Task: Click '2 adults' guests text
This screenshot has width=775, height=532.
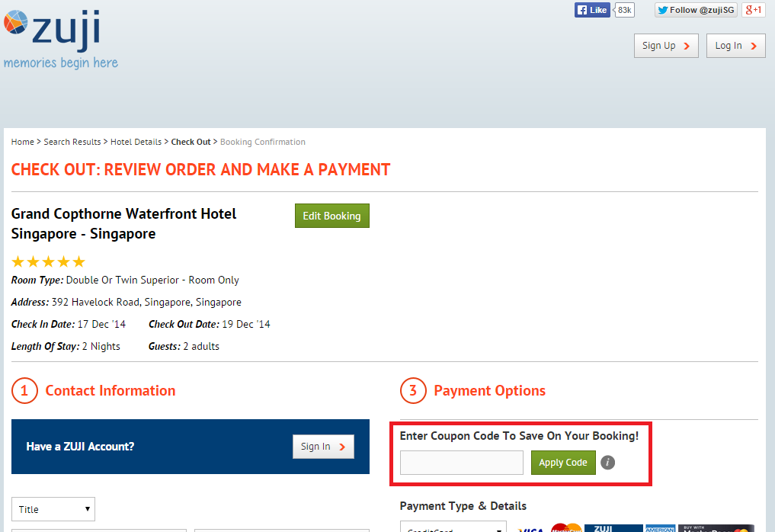Action: 201,347
